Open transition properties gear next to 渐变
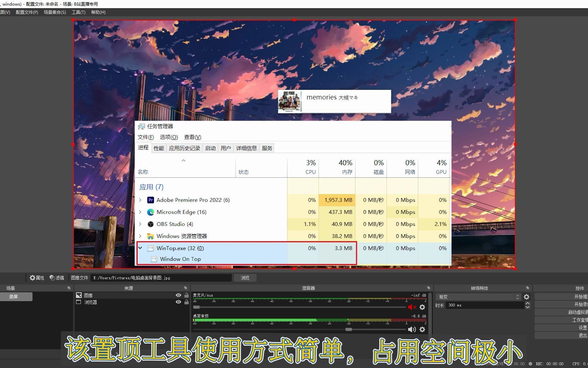Screen dimensions: 588x368 click(x=527, y=297)
